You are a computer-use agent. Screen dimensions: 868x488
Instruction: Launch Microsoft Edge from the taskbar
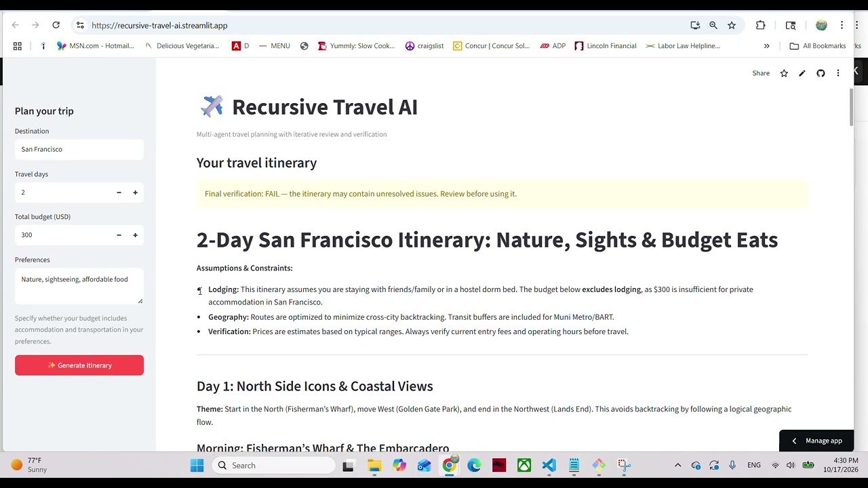click(474, 466)
